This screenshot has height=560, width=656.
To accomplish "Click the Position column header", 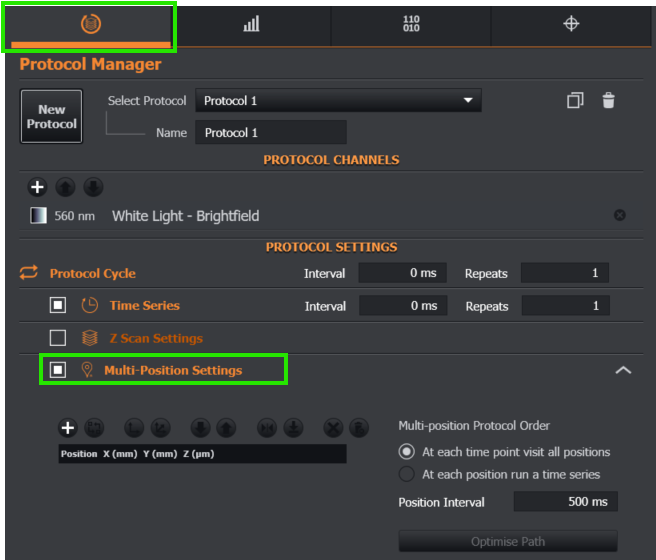I will (x=79, y=454).
